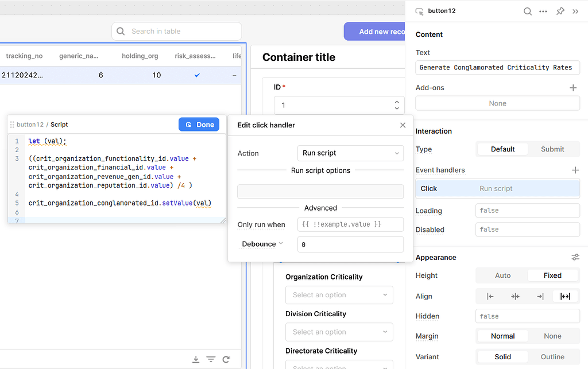This screenshot has height=369, width=588.
Task: Sort by generic_na... column header
Action: 79,56
